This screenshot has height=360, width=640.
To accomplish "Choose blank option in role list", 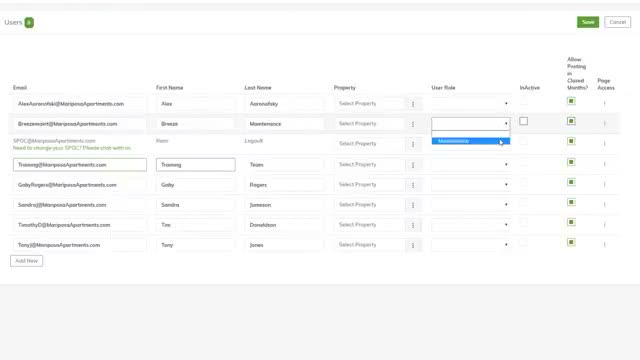I will click(471, 134).
